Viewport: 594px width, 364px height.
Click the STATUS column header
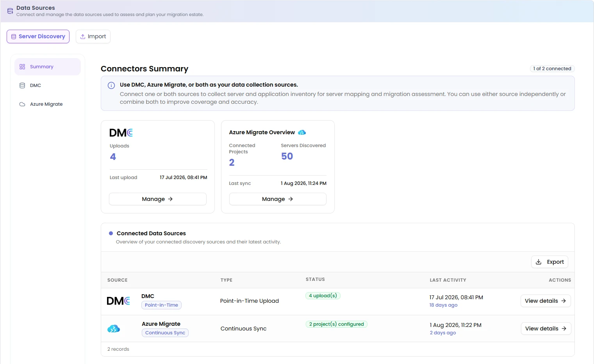[315, 279]
